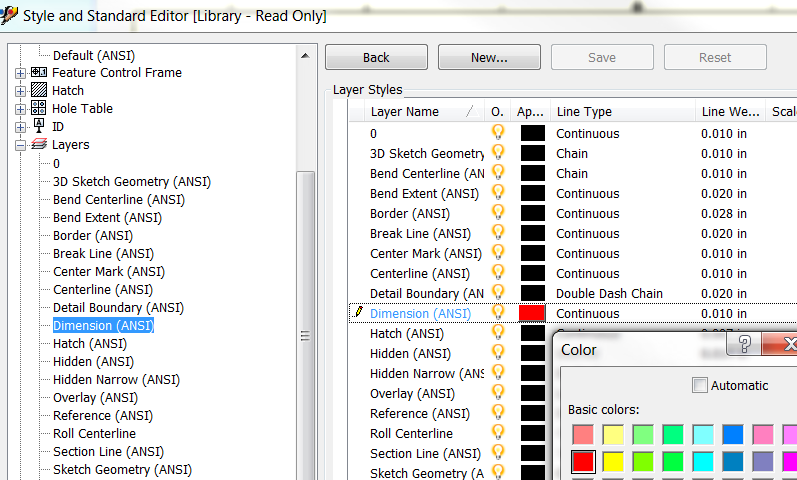
Task: Click the Feature Control Frame tree icon
Action: point(39,72)
